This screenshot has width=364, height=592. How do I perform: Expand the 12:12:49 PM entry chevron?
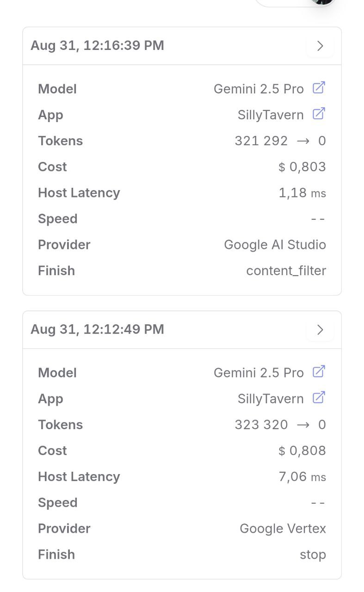pyautogui.click(x=320, y=330)
